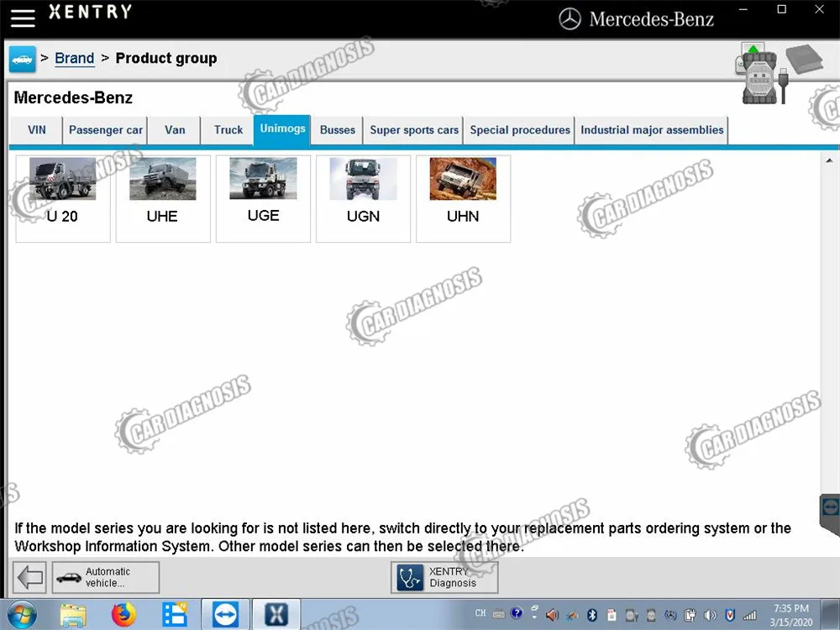Start Automatic vehicle determination
Viewport: 840px width, 630px height.
tap(106, 578)
